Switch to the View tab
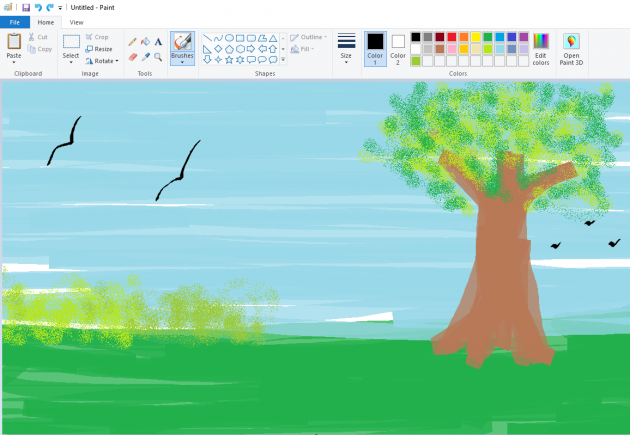The height and width of the screenshot is (435, 630). (77, 22)
